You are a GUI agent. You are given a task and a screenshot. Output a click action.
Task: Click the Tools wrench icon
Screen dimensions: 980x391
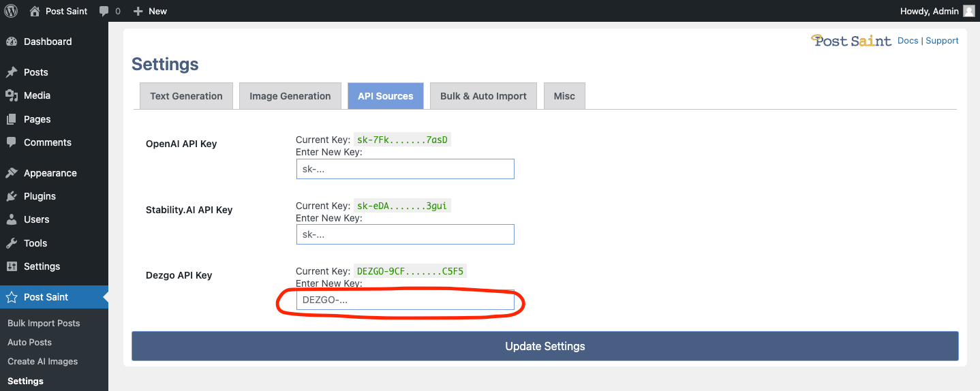12,243
